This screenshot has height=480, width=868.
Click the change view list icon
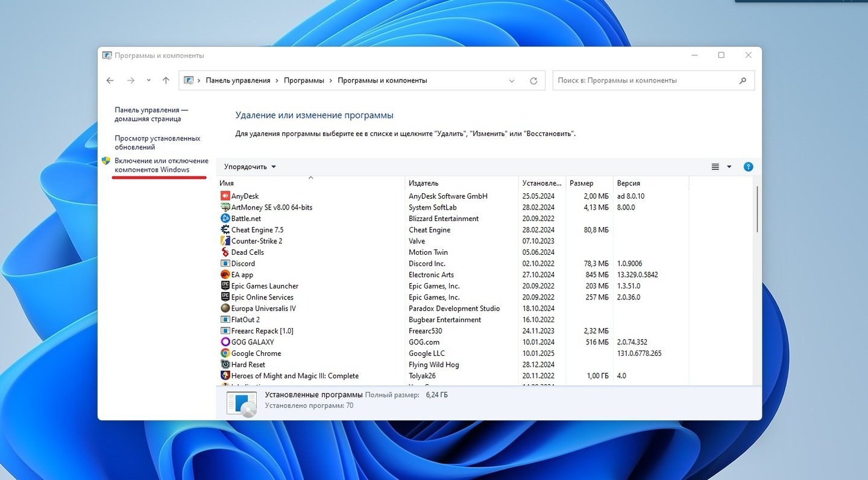(x=715, y=167)
